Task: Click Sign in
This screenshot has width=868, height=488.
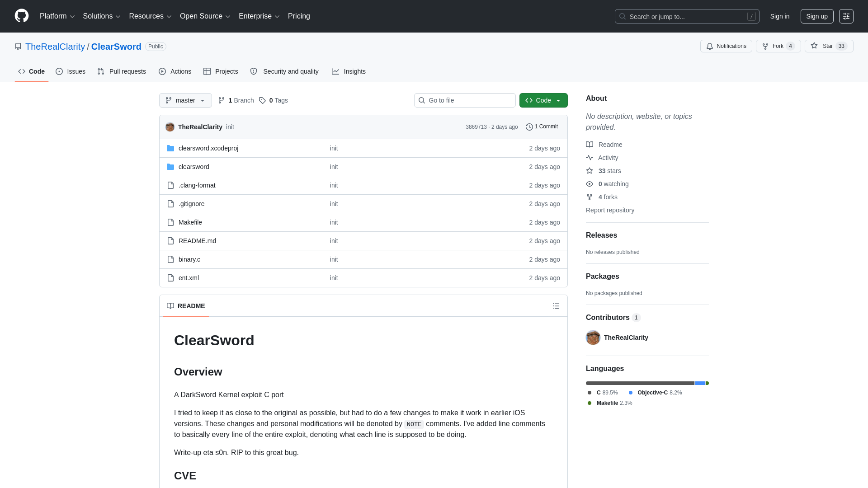Action: 779,16
